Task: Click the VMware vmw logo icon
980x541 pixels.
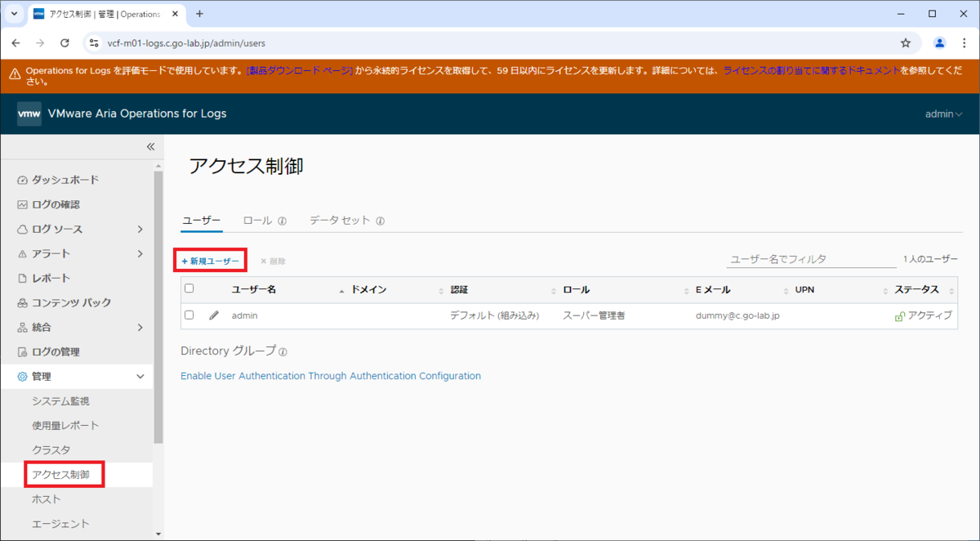Action: [x=29, y=114]
